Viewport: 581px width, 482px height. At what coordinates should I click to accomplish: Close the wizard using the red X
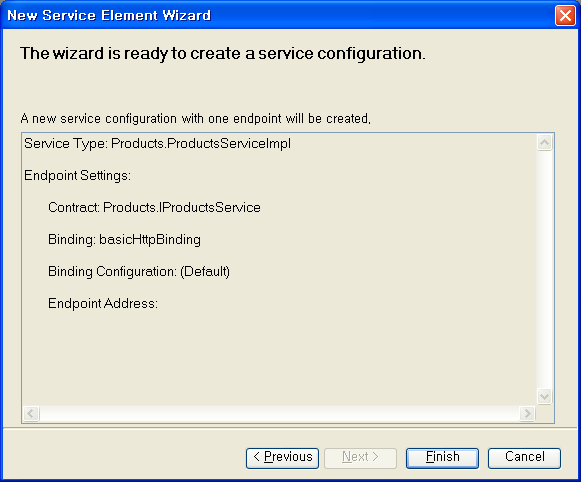point(565,16)
